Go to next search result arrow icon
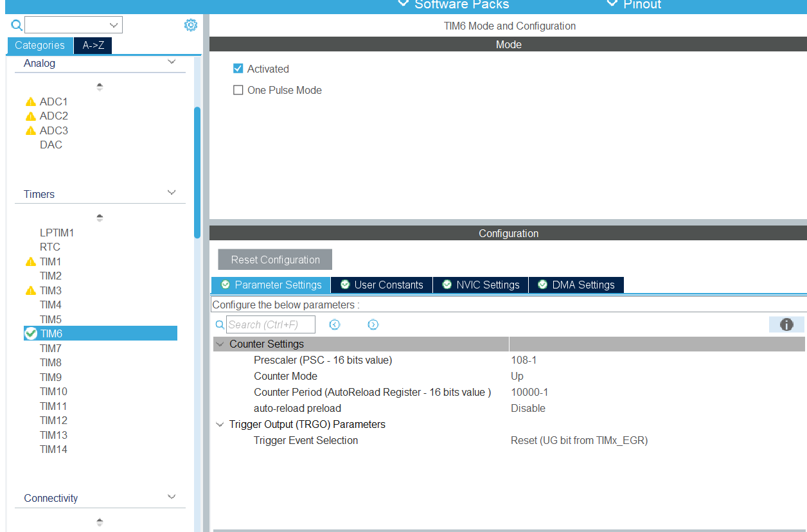The image size is (807, 532). click(x=373, y=324)
